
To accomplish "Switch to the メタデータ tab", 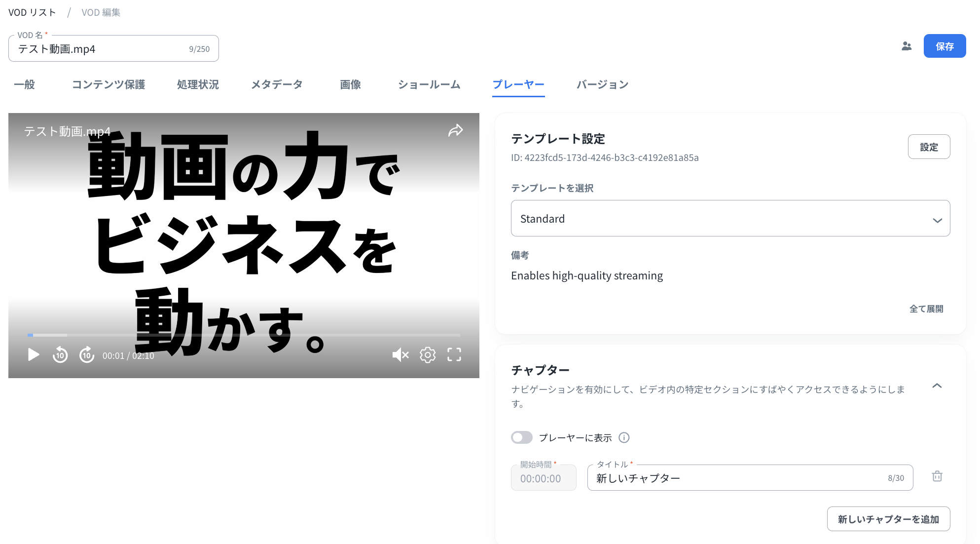I will coord(277,84).
